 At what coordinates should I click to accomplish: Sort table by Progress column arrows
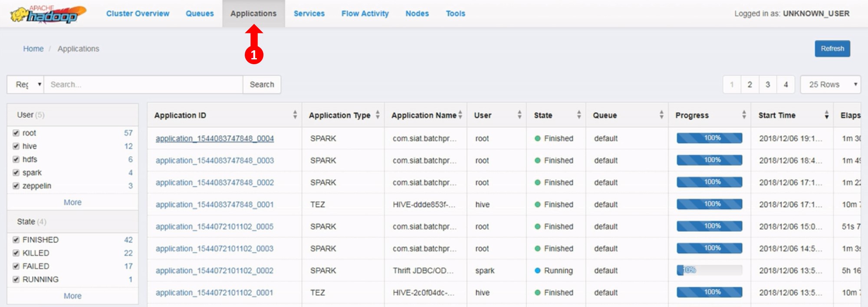coord(744,115)
